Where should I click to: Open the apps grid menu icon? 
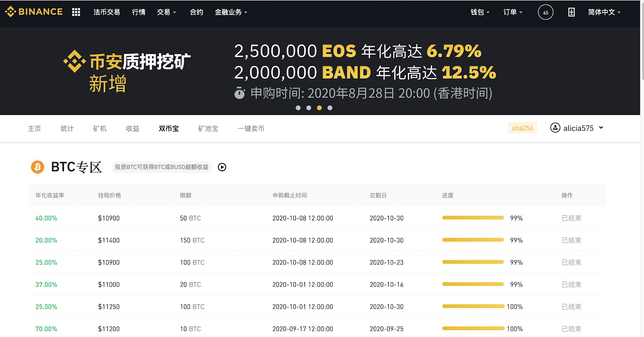coord(76,12)
